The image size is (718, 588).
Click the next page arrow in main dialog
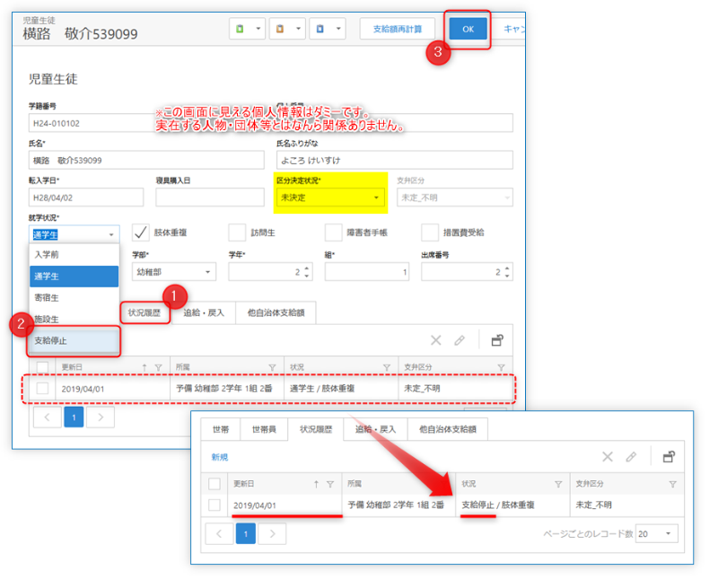coord(101,417)
